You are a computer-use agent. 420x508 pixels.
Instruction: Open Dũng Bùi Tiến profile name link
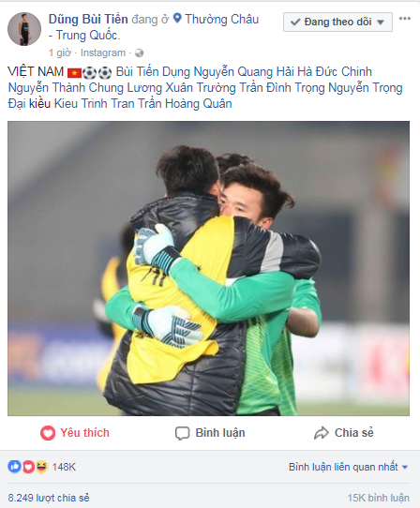[x=88, y=19]
